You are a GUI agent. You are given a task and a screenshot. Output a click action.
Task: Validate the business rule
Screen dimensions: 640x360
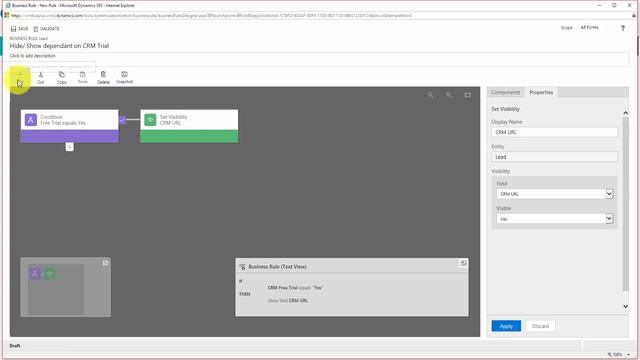(47, 29)
